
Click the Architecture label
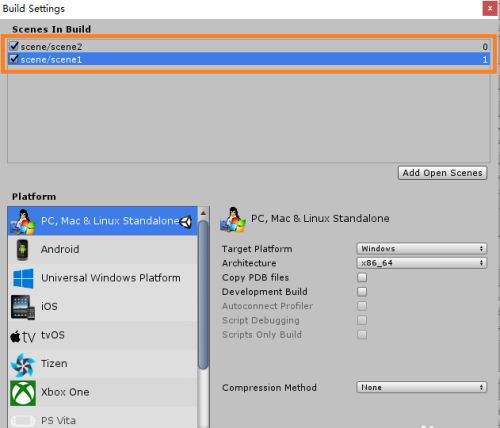click(x=249, y=263)
